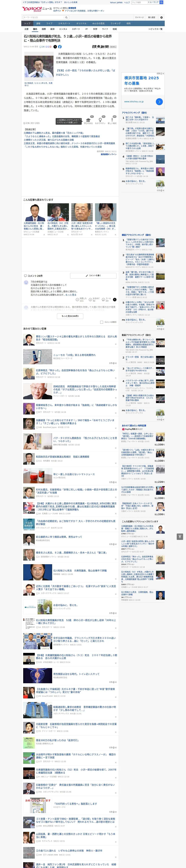Screen dimensions: 186x868
Task: Open the 速報 tab
Action: pyautogui.click(x=38, y=24)
